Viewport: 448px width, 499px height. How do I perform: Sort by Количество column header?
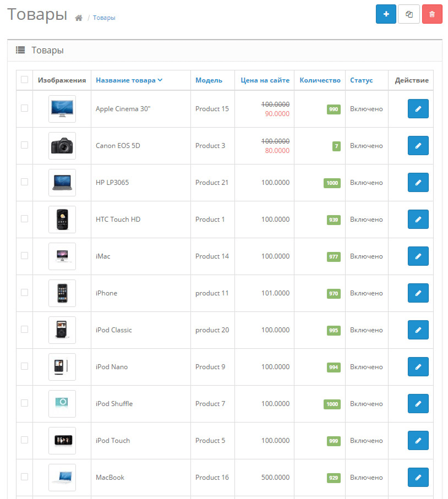click(x=320, y=80)
